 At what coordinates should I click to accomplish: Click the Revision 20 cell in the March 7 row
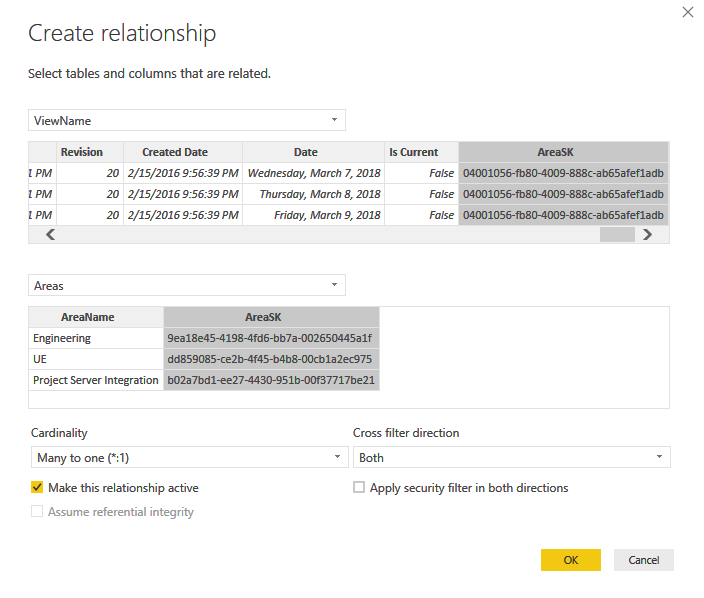[x=90, y=173]
